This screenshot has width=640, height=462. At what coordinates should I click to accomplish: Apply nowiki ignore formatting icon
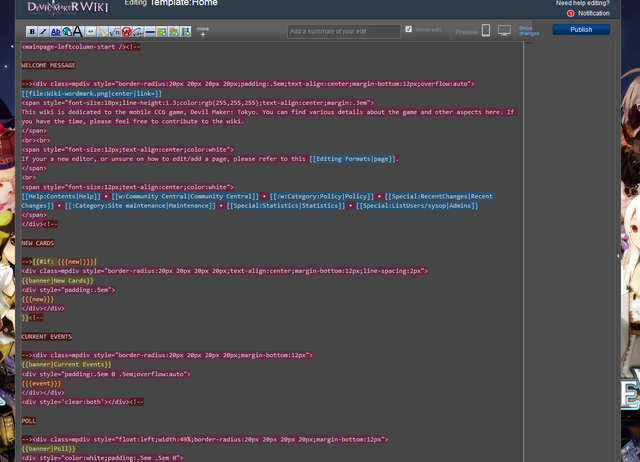click(x=127, y=31)
